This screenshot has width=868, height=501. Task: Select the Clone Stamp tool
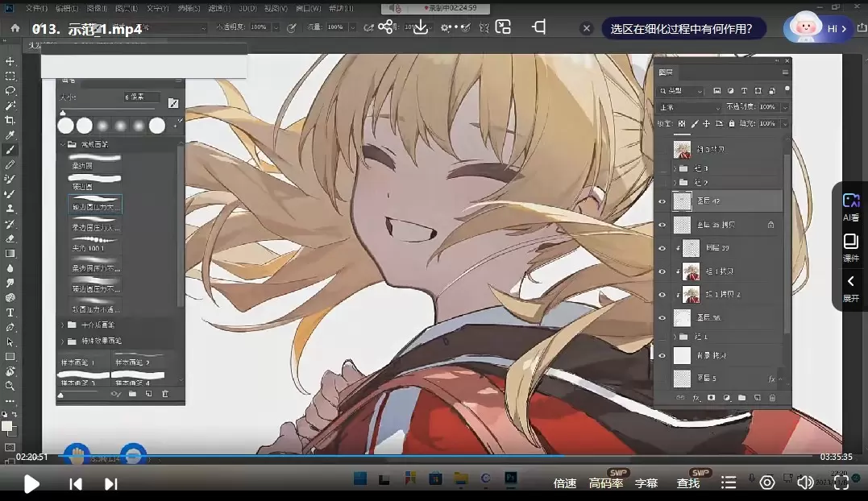coord(10,209)
